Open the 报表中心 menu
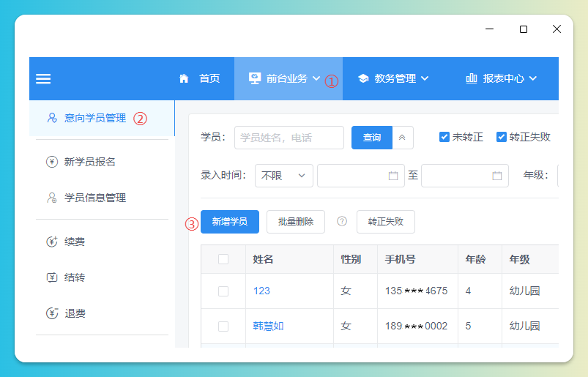This screenshot has height=377, width=588. click(x=502, y=78)
